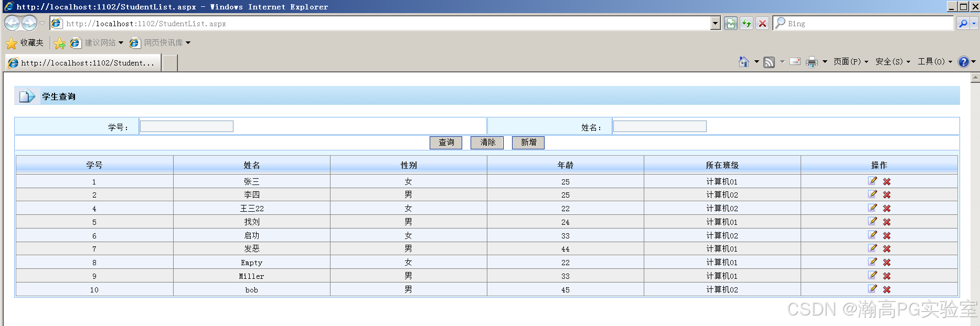980x326 pixels.
Task: Edit the record for student 启功
Action: 872,235
